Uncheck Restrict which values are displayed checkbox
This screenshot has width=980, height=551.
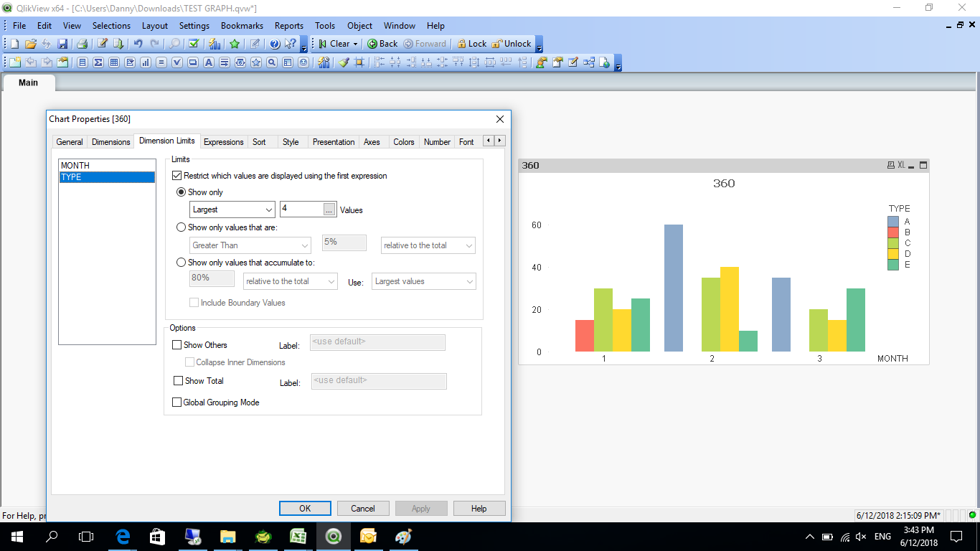177,176
